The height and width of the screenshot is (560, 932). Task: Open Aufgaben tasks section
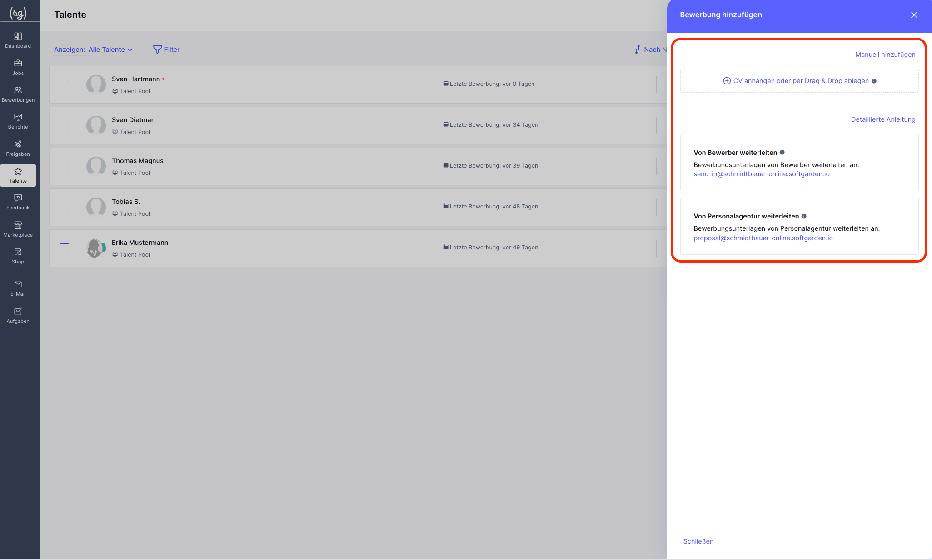18,316
